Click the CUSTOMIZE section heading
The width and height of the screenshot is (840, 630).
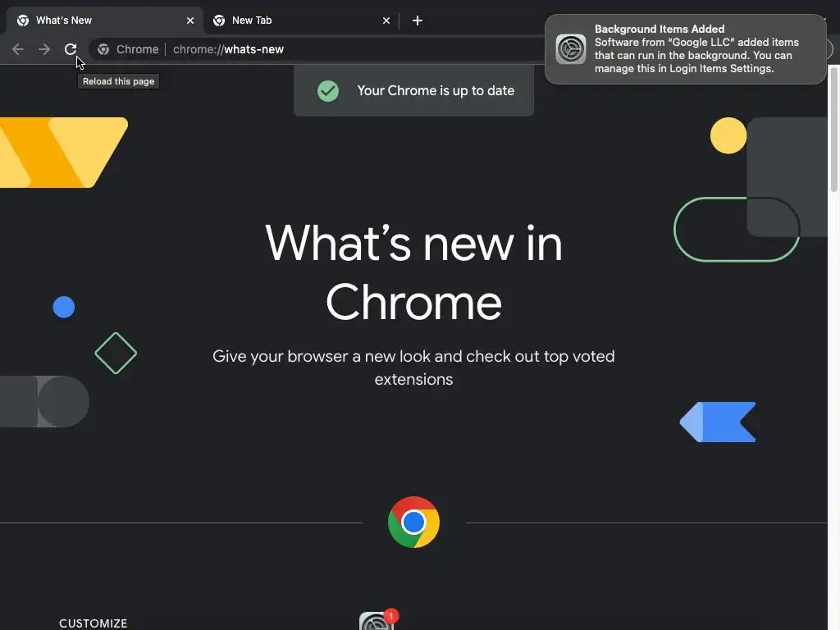[x=94, y=623]
